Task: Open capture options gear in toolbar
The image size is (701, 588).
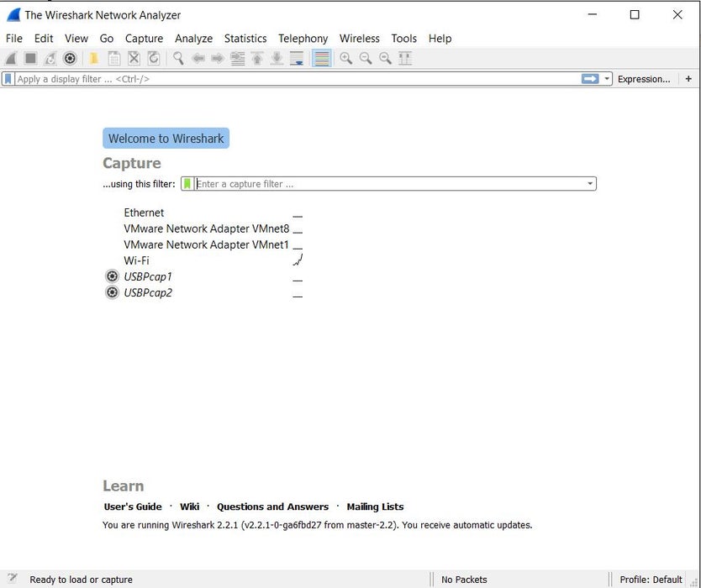Action: [70, 58]
